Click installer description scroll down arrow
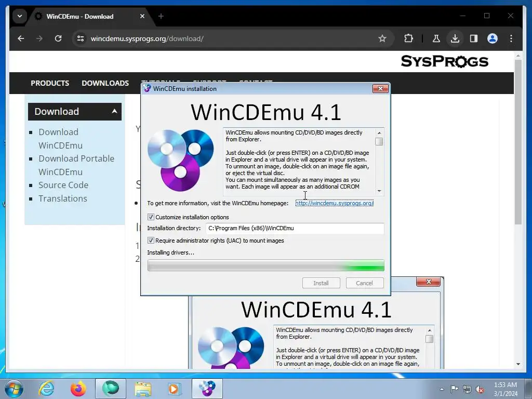 pos(379,191)
